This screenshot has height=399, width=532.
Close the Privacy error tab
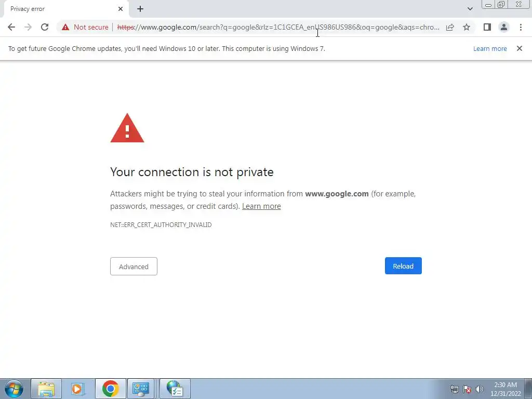coord(121,9)
